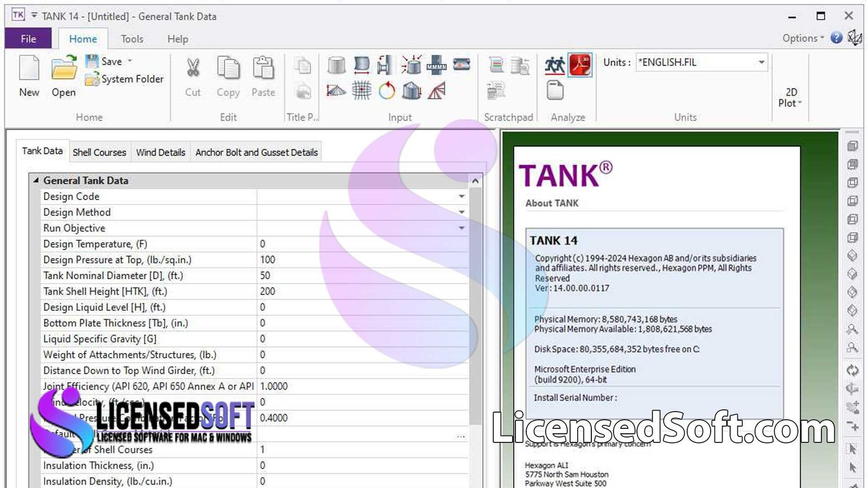Open the Scratchpad wavy sheet icon
868x488 pixels.
click(496, 66)
